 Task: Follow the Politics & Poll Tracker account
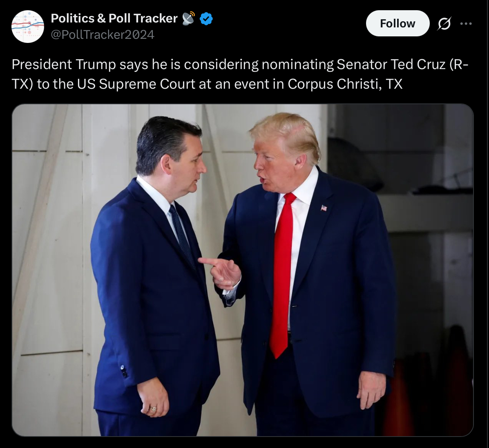click(x=397, y=23)
